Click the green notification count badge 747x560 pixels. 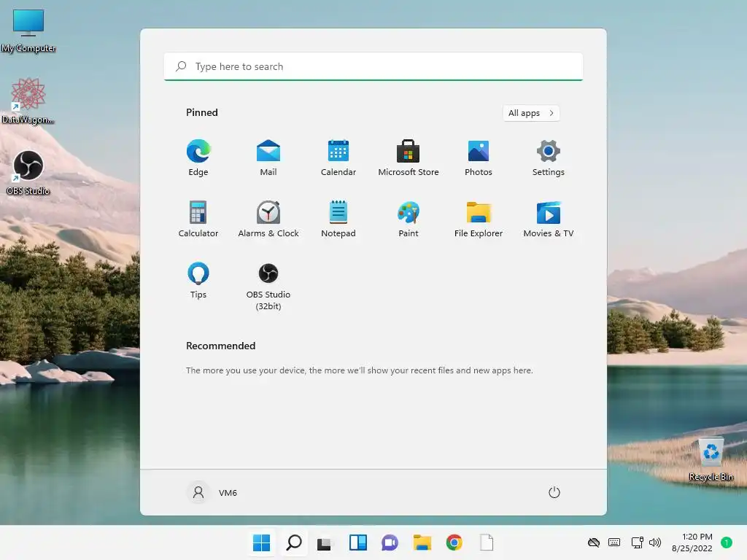pos(727,542)
